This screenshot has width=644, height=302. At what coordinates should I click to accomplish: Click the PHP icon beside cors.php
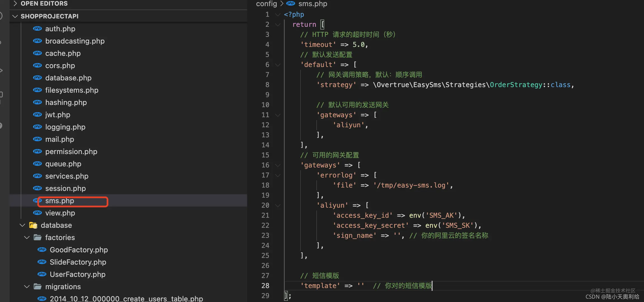click(37, 66)
